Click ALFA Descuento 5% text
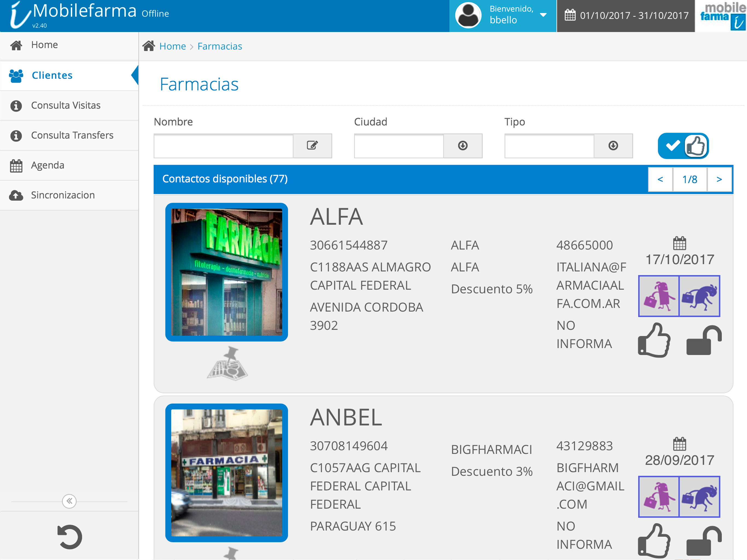Screen dimensions: 747x560 (492, 289)
